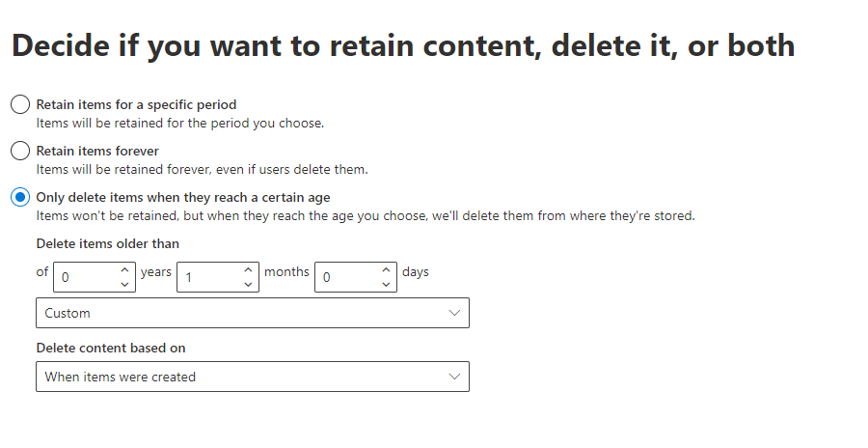Image resolution: width=868 pixels, height=448 pixels.
Task: Lower the days value with down arrow
Action: click(x=386, y=284)
